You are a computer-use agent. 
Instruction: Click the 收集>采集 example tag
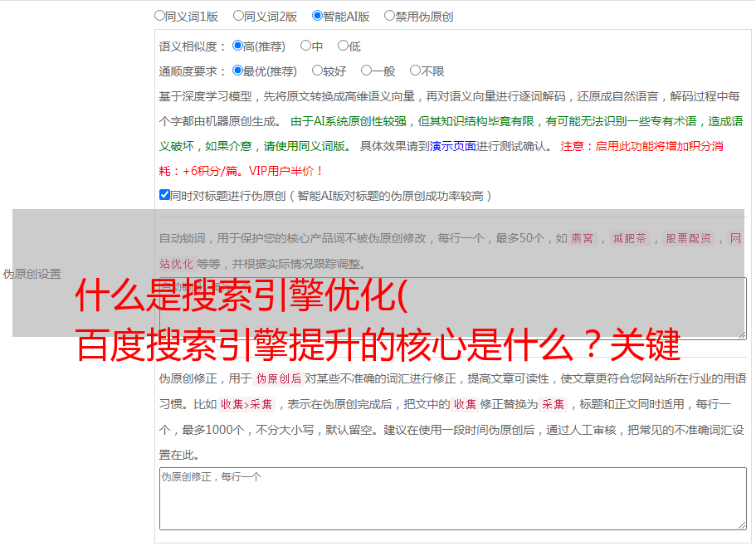click(246, 404)
